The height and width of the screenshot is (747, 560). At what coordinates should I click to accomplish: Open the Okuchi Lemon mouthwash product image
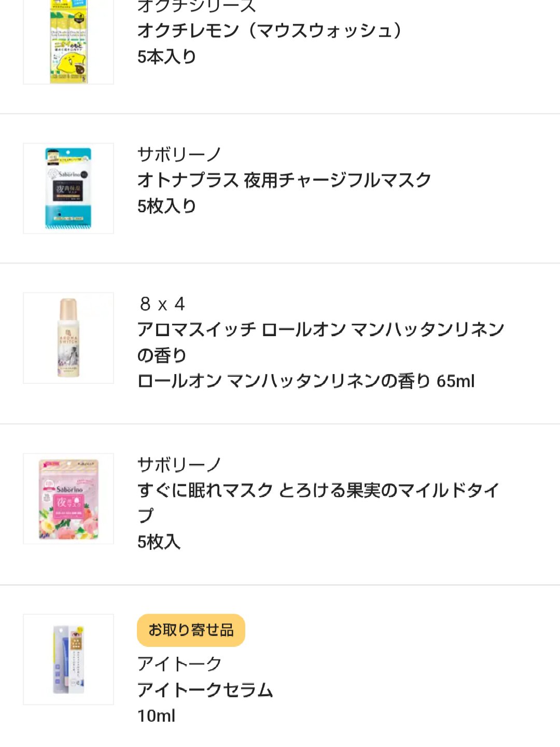pyautogui.click(x=68, y=41)
